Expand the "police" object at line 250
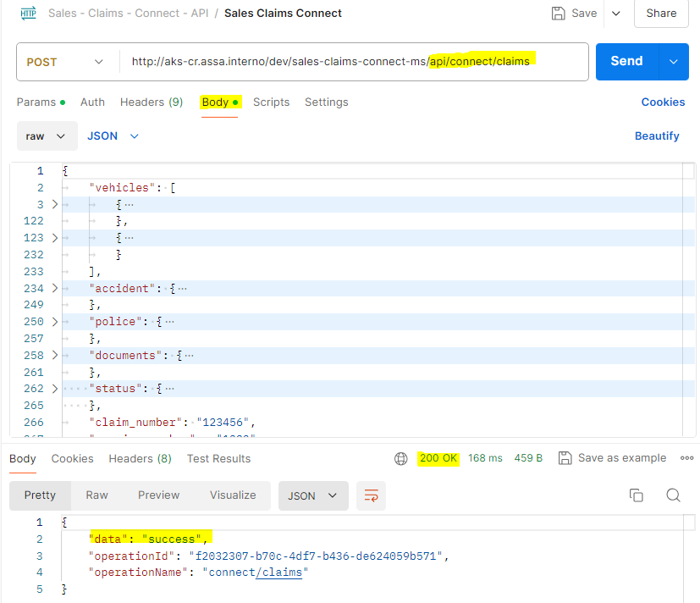 55,322
